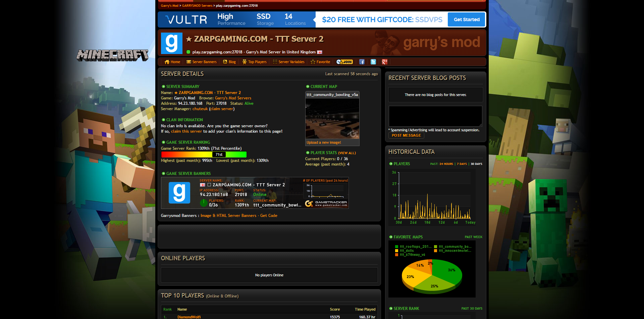
Task: Select 24 HOURS players history range
Action: coord(446,164)
